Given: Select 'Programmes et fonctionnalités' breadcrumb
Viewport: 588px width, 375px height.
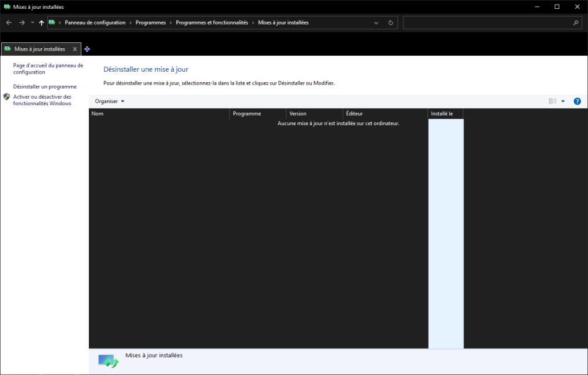Looking at the screenshot, I should pyautogui.click(x=212, y=22).
